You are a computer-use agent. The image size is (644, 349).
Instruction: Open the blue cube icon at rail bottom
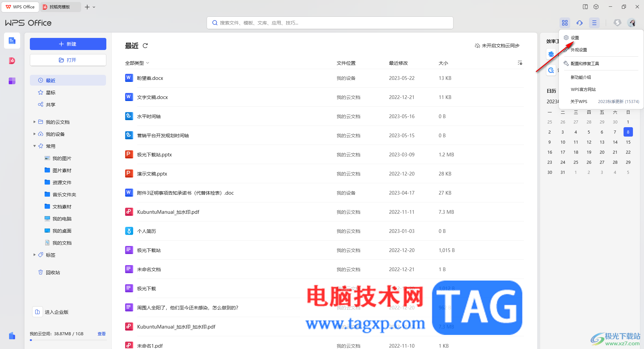(12, 336)
